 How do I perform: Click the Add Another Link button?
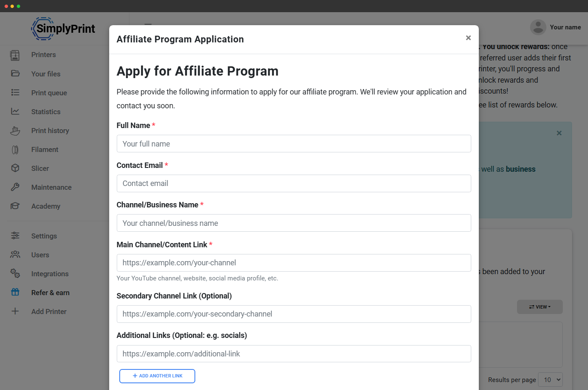click(157, 376)
